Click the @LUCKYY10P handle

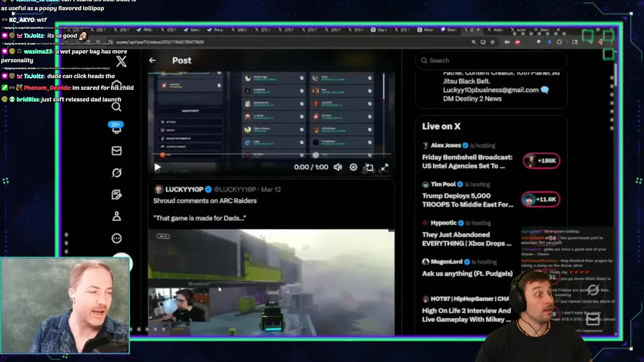235,190
